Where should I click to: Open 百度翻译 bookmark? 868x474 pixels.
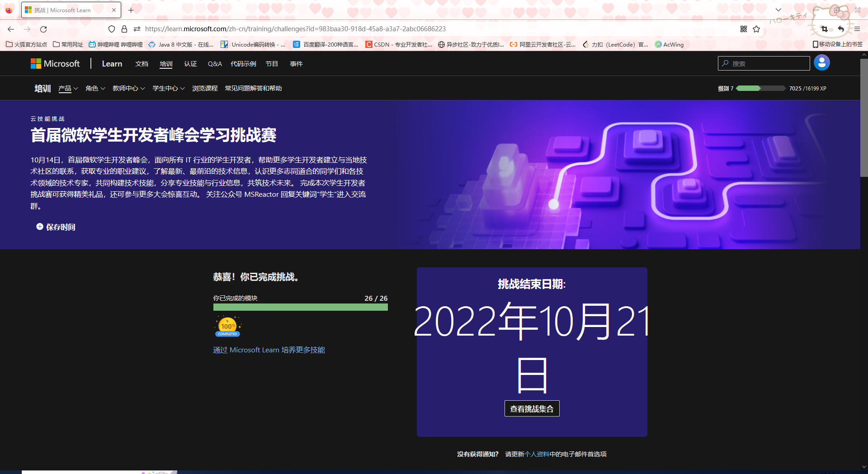(325, 44)
